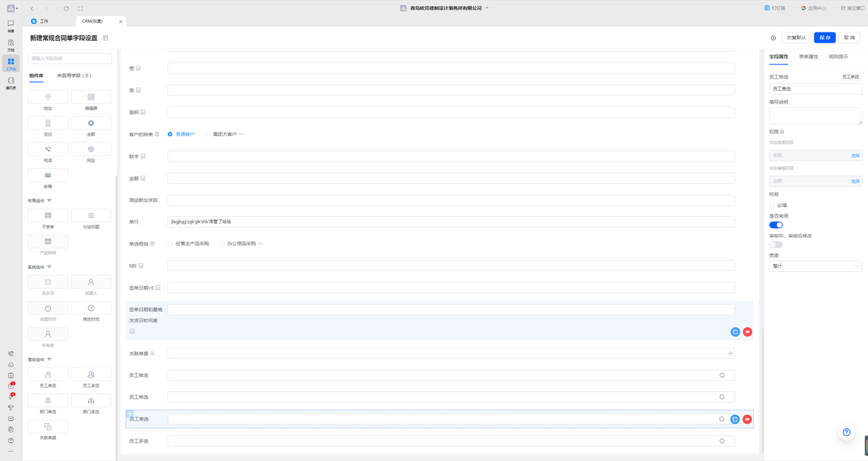Copy the 签单日期和最晚发货日时间差 field
868x461 pixels.
point(735,332)
